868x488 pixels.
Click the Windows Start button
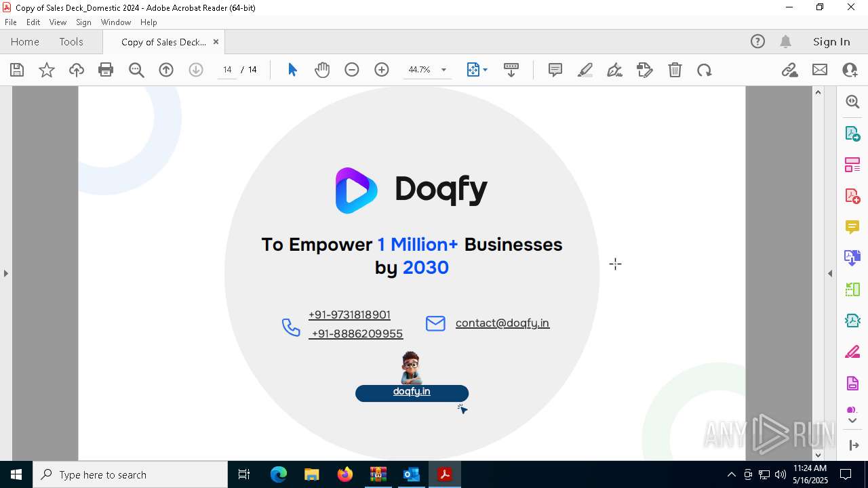(x=16, y=474)
